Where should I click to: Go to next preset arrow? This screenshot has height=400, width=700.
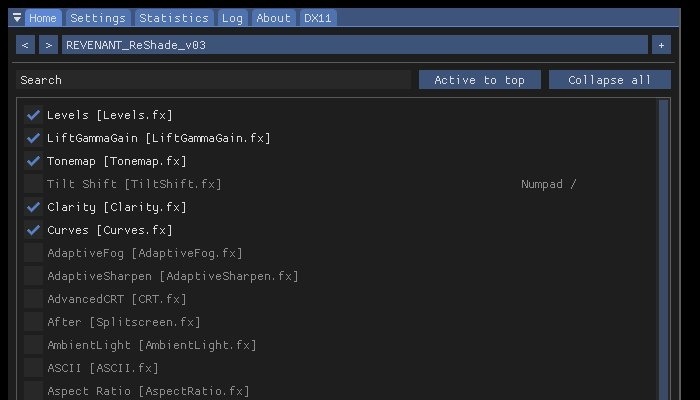tap(49, 45)
